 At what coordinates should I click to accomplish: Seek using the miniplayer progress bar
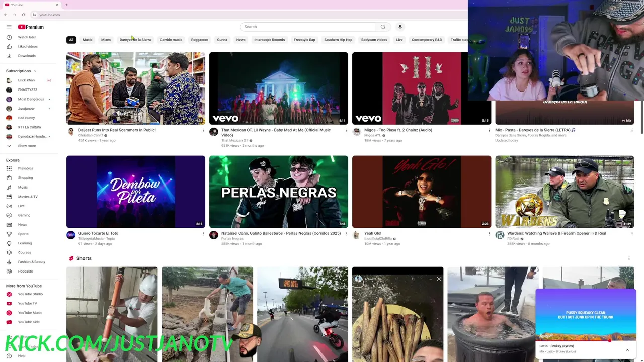click(x=586, y=341)
